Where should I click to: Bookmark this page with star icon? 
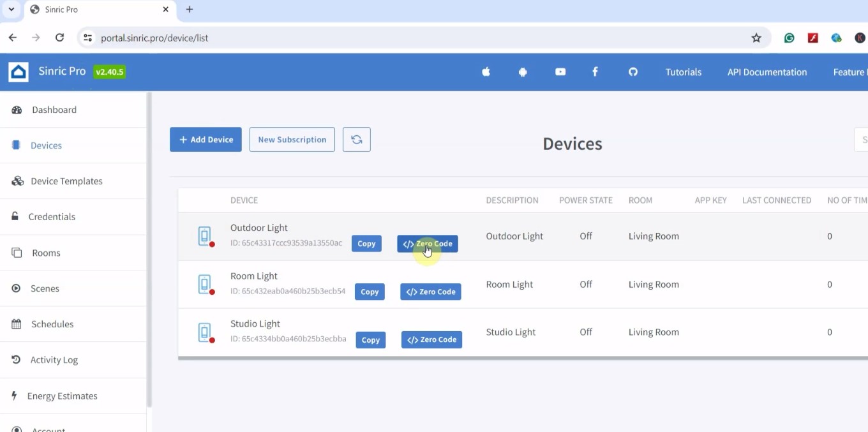coord(756,38)
